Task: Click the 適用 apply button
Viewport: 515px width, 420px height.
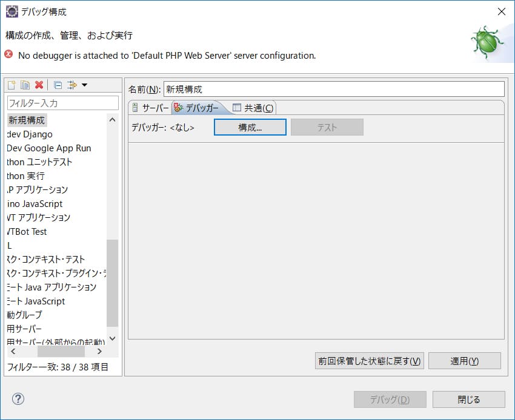Action: (x=465, y=361)
